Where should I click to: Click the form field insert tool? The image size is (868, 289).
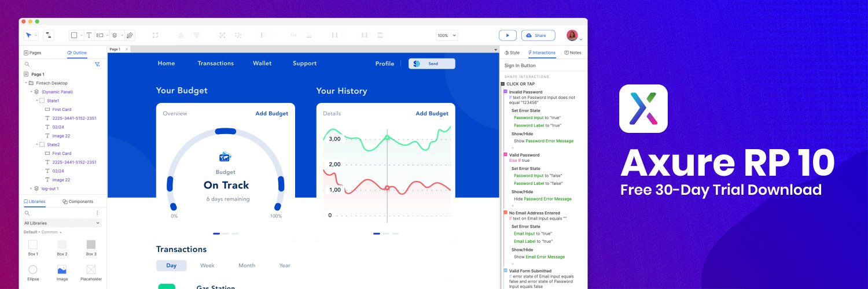100,35
